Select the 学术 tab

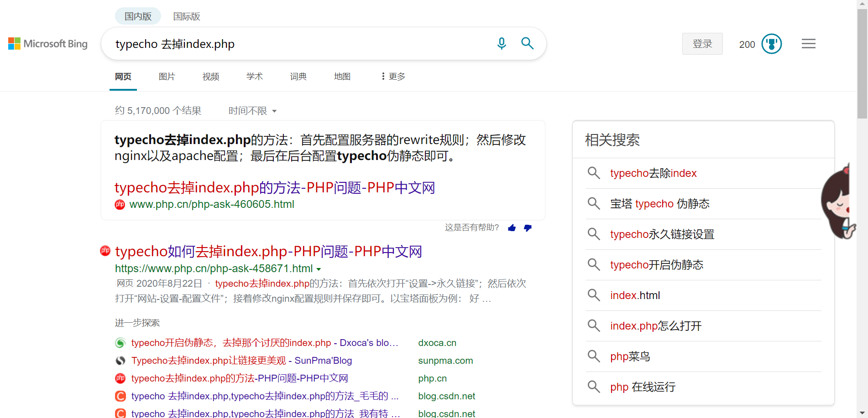coord(255,77)
